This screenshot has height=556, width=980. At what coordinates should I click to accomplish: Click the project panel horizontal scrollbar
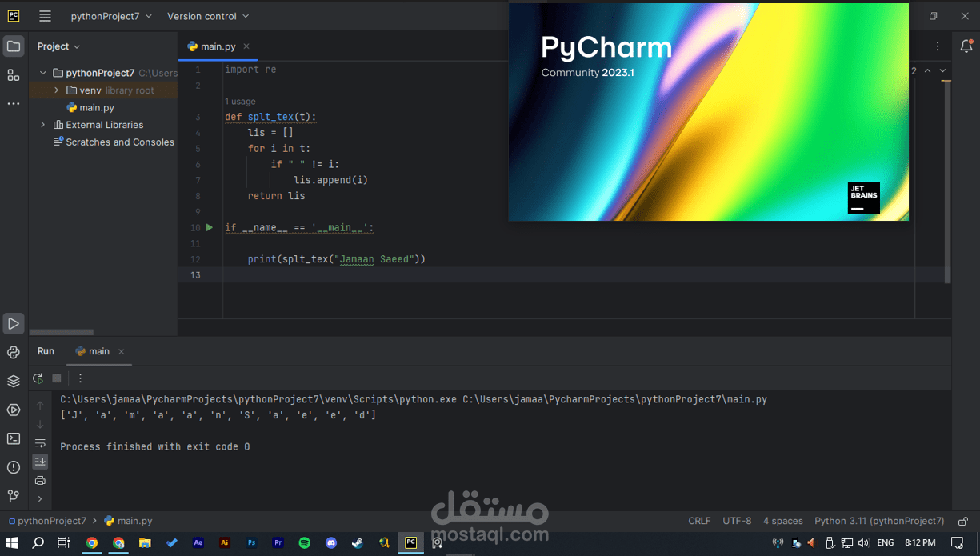62,332
